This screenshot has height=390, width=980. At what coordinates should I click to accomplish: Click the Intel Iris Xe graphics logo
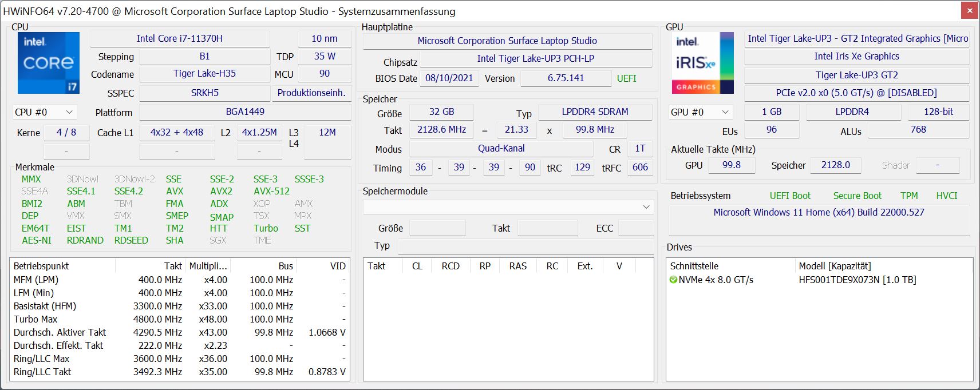click(702, 62)
